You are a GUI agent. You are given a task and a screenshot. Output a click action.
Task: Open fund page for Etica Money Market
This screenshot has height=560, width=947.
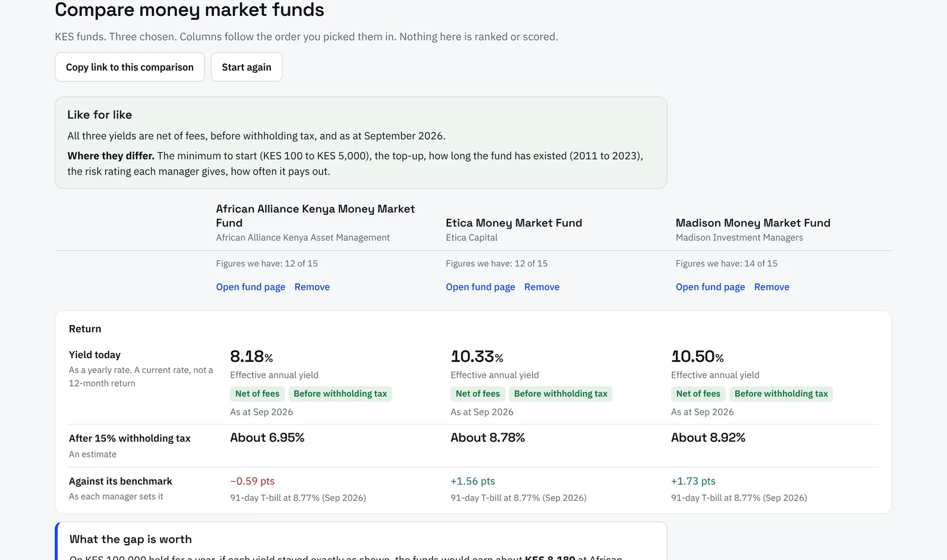[x=480, y=287]
